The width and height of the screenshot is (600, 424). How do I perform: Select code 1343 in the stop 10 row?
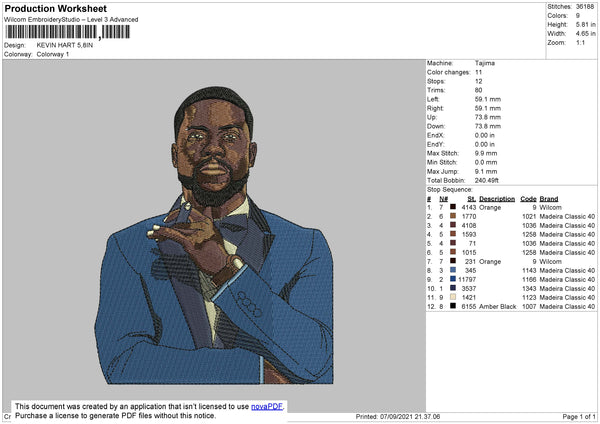(x=529, y=289)
